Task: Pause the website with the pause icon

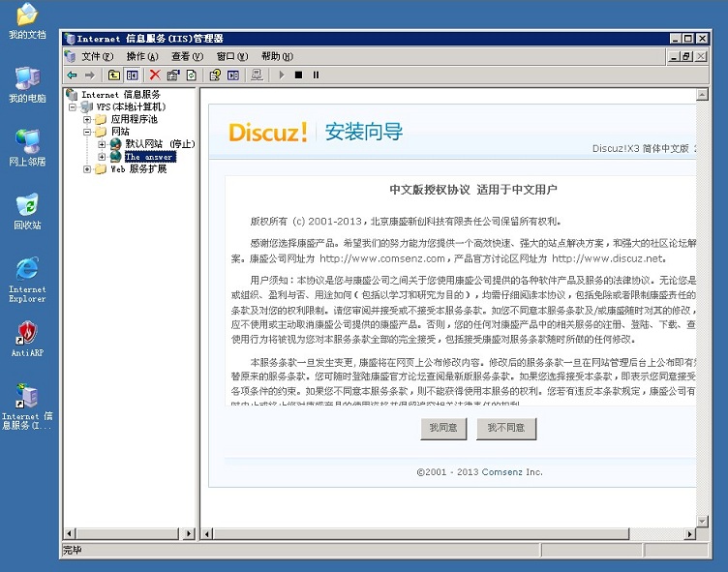Action: tap(316, 75)
